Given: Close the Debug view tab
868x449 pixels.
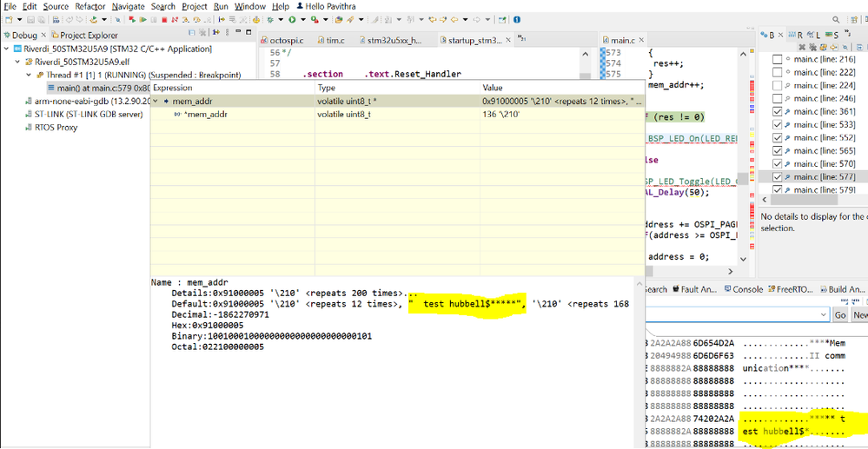Looking at the screenshot, I should pos(44,36).
